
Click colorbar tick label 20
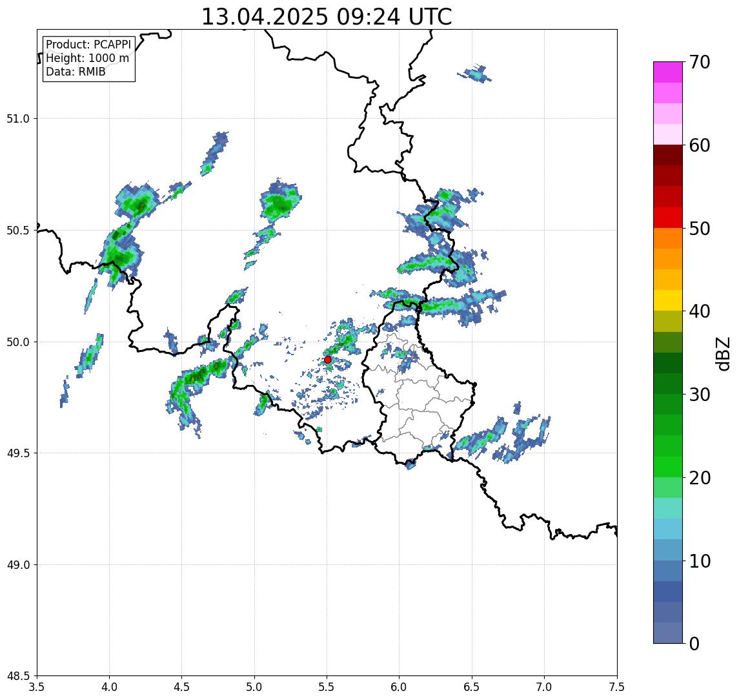pyautogui.click(x=700, y=477)
